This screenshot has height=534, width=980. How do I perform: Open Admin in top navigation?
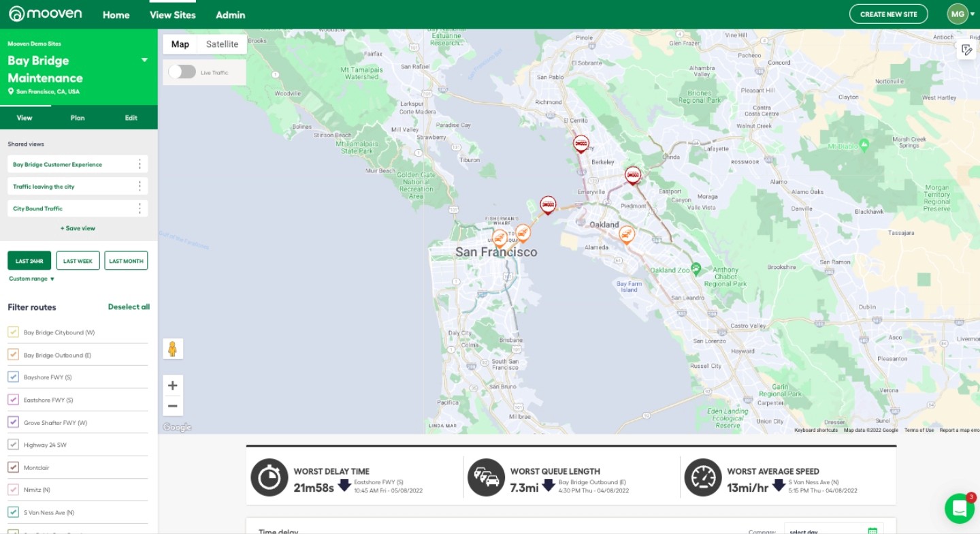231,15
